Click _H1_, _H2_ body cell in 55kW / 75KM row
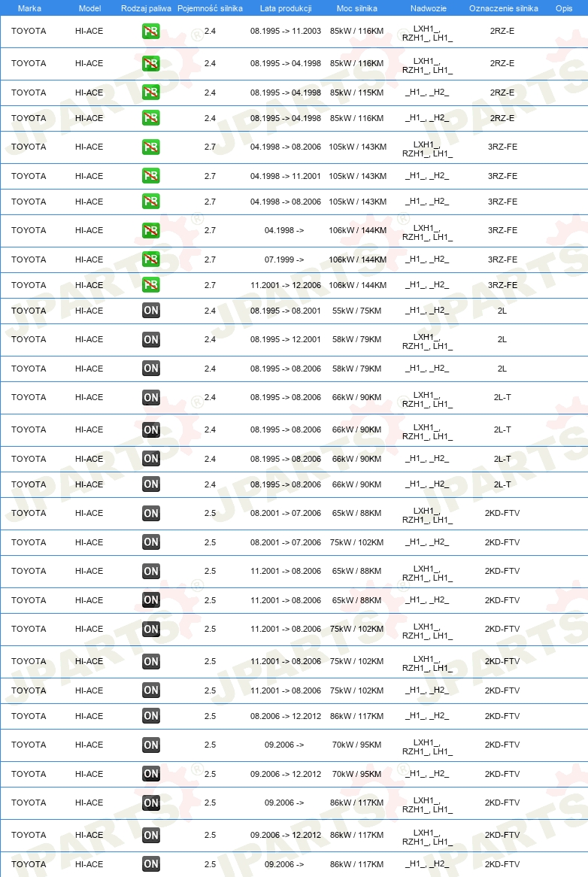Image resolution: width=588 pixels, height=877 pixels. click(x=427, y=311)
